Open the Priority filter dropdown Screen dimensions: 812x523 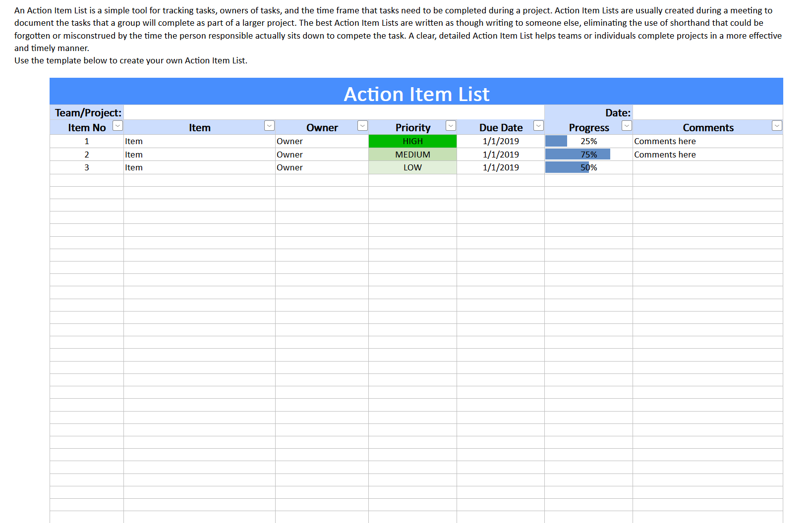[451, 126]
